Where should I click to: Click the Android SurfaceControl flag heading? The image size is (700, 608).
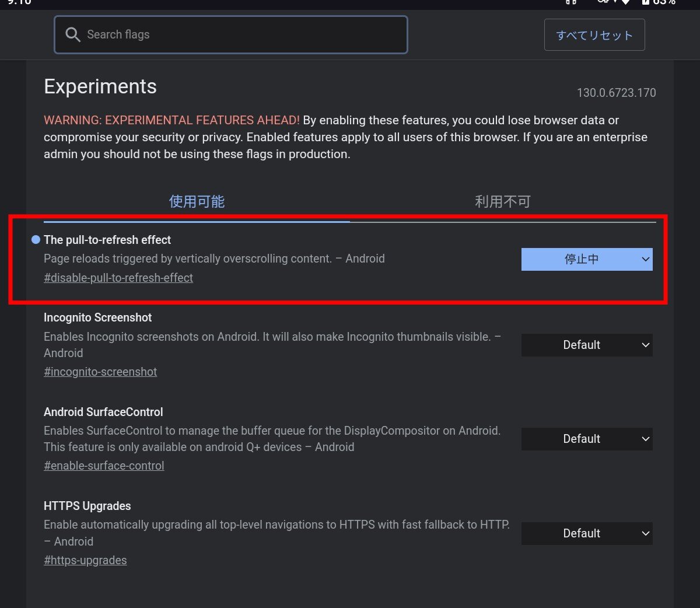103,412
